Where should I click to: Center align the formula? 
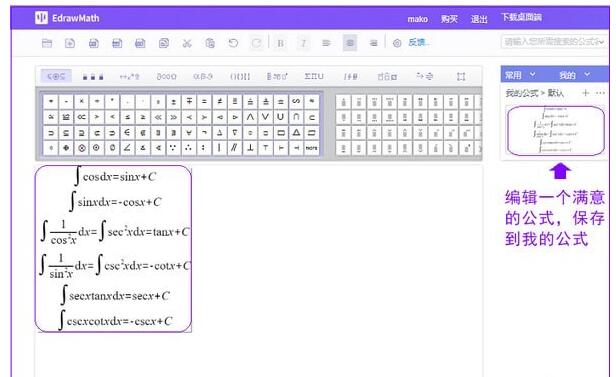point(350,43)
